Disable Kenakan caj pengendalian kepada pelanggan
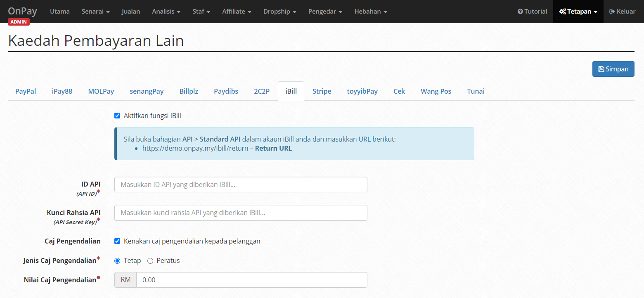Viewport: 644px width, 298px height. pos(117,241)
